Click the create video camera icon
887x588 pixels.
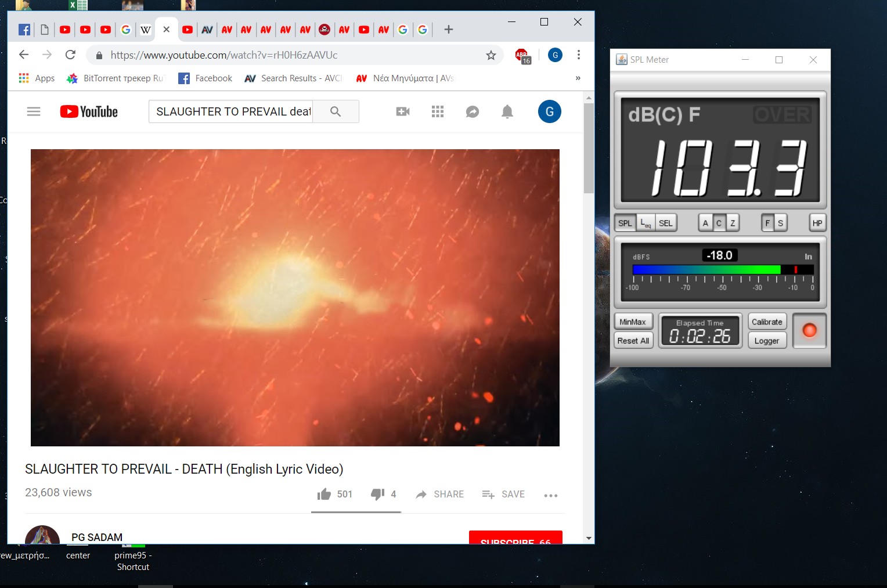pyautogui.click(x=403, y=111)
